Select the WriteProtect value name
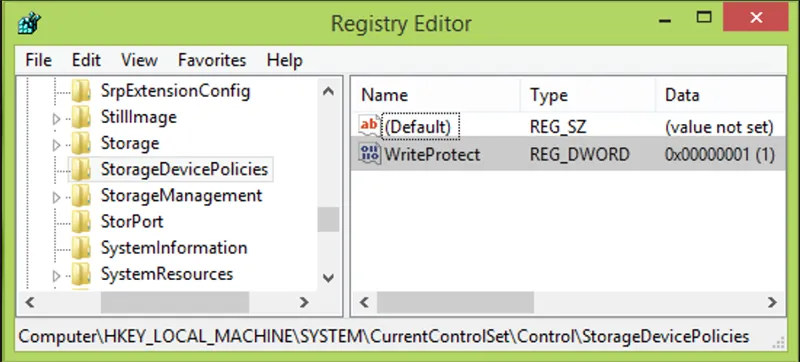The width and height of the screenshot is (800, 362). pyautogui.click(x=432, y=154)
